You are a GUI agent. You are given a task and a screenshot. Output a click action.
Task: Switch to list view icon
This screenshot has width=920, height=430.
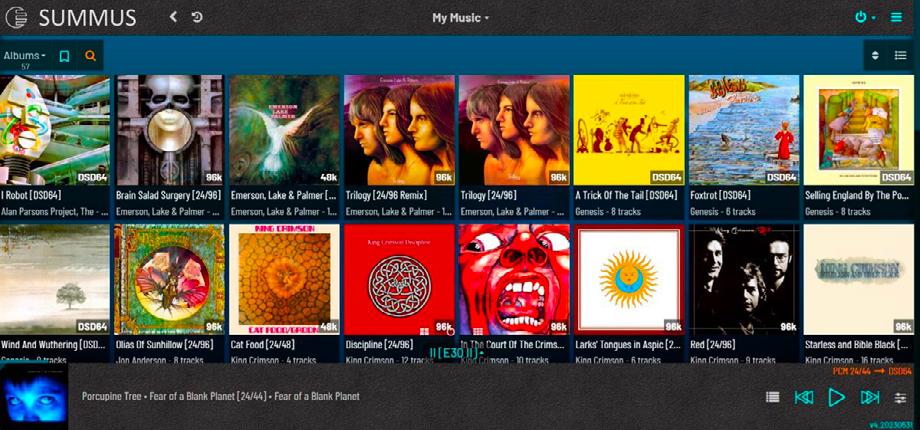pos(901,55)
